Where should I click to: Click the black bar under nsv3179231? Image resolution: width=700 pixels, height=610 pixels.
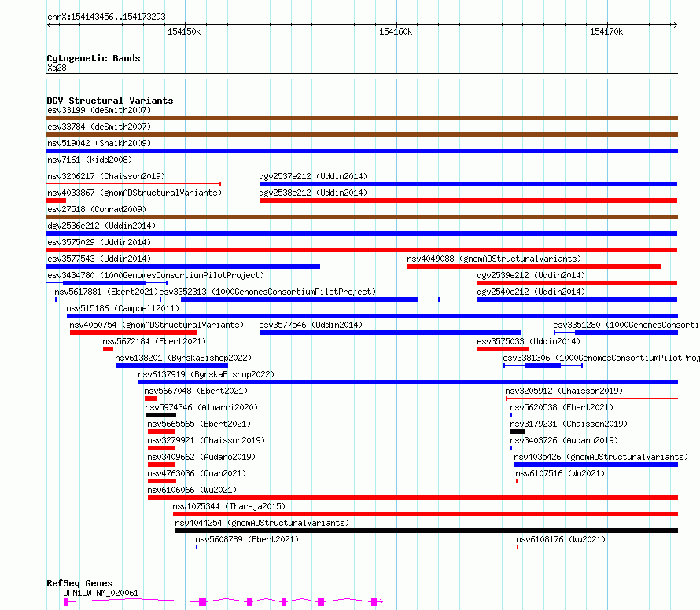click(518, 432)
